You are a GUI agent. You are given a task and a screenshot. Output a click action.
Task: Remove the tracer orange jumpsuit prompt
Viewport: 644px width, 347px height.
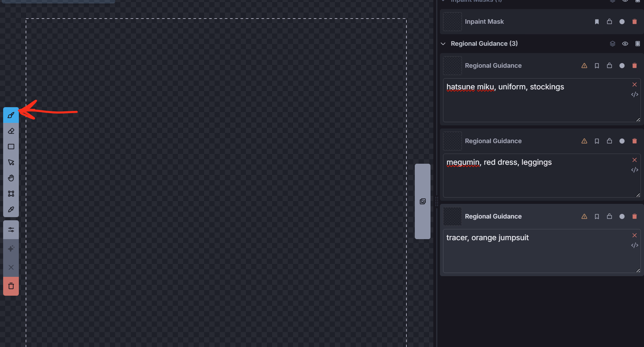tap(635, 235)
